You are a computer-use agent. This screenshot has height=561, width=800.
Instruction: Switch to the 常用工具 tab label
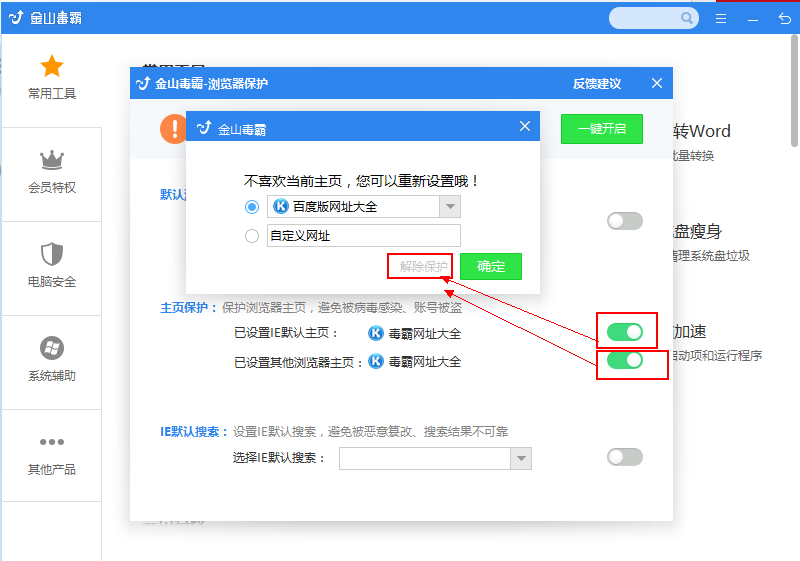click(52, 93)
